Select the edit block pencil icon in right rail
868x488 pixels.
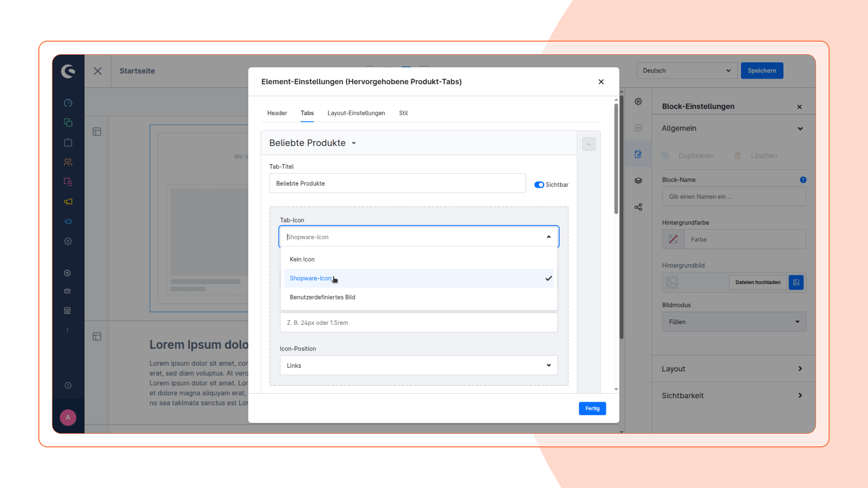point(638,154)
